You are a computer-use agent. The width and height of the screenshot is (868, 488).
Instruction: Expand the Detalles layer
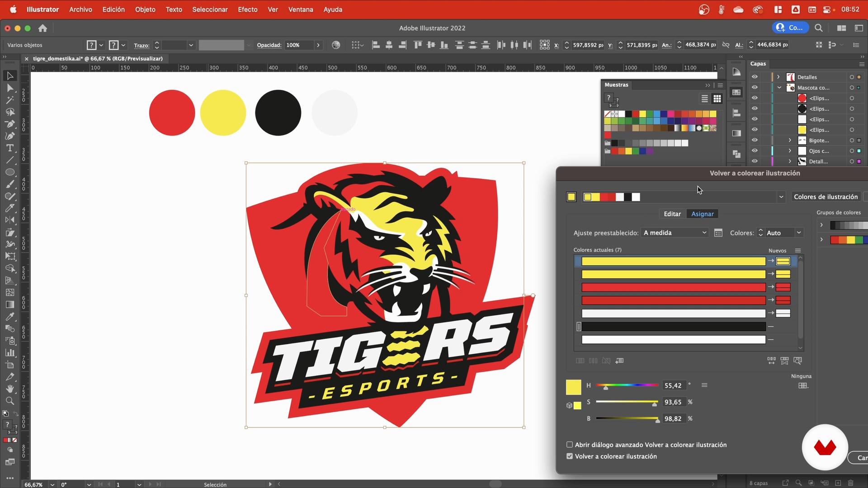778,77
